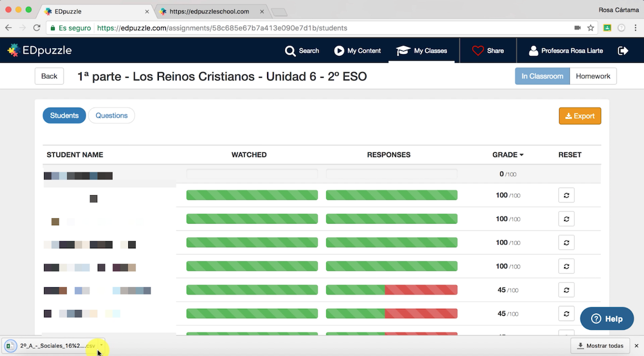
Task: Click the logout arrow icon
Action: tap(623, 50)
